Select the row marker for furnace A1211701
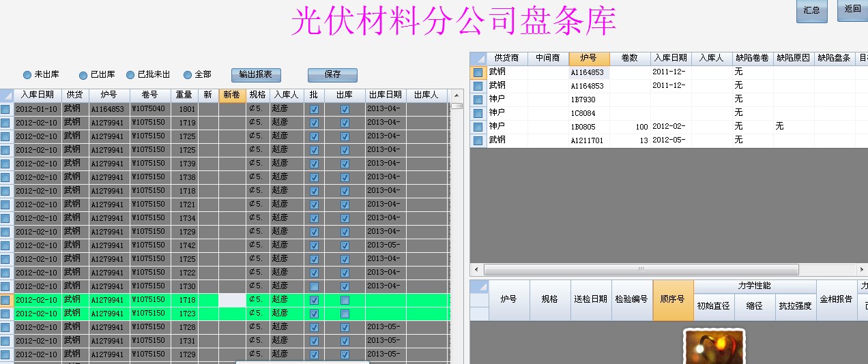Image resolution: width=868 pixels, height=364 pixels. pyautogui.click(x=478, y=140)
